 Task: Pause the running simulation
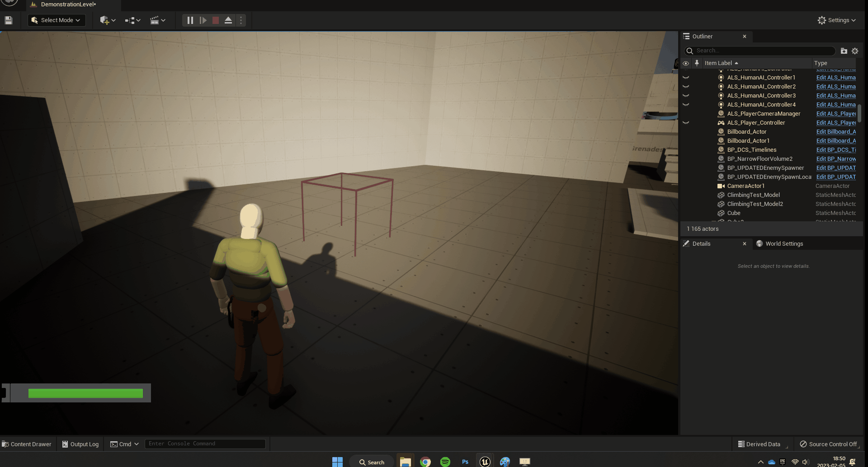click(190, 20)
